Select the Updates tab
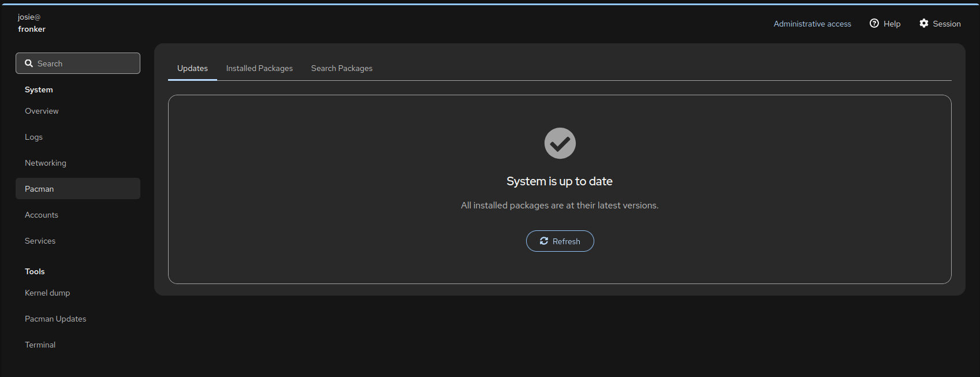The image size is (980, 377). pos(192,68)
